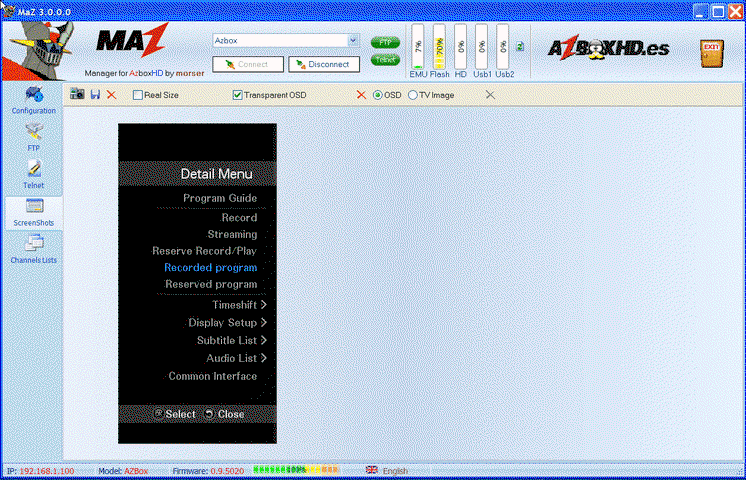Click the IP address 192.168.1.100
This screenshot has height=480, width=746.
coord(47,471)
